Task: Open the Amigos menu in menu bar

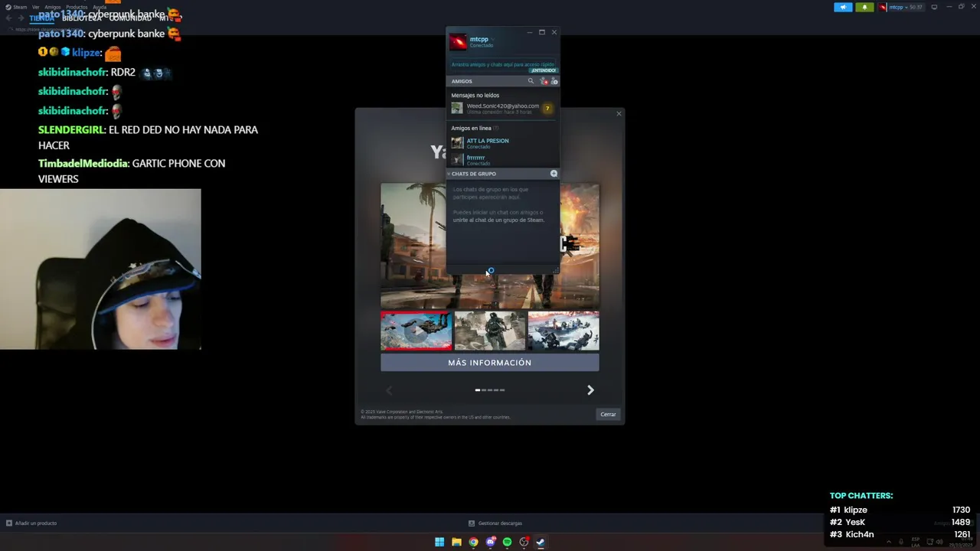Action: pos(53,7)
